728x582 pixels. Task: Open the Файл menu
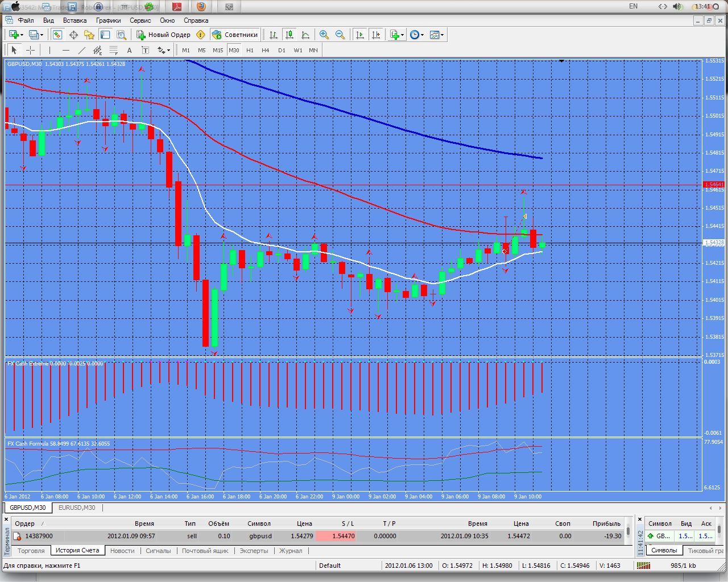pyautogui.click(x=26, y=20)
